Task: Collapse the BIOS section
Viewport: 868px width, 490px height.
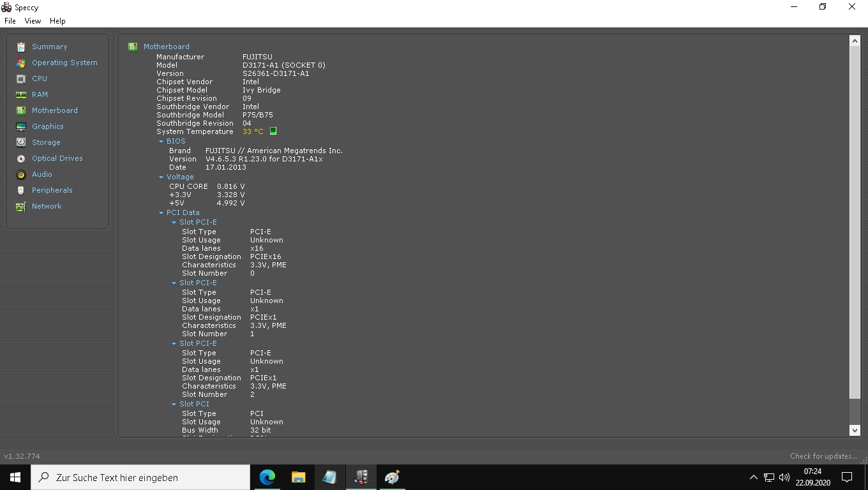Action: tap(161, 142)
